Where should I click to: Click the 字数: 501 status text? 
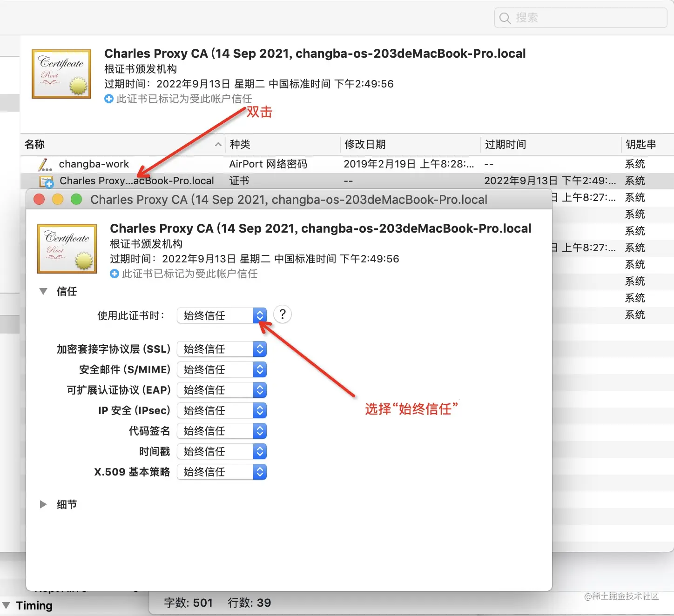coord(188,603)
